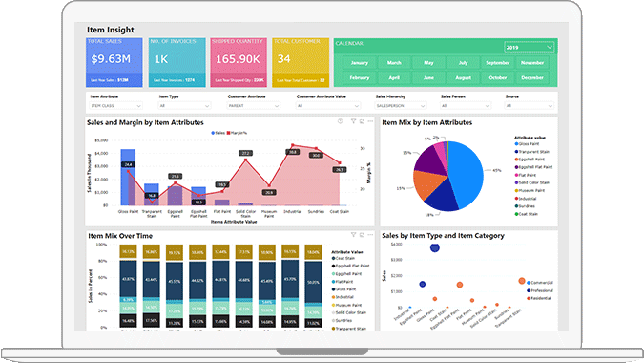This screenshot has height=363, width=644.
Task: Select May in the calendar
Action: tap(428, 63)
